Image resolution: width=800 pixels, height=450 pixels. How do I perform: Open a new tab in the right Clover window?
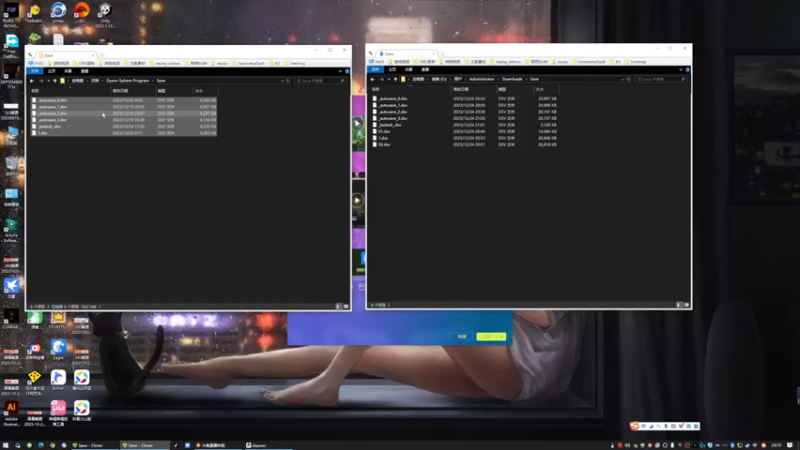point(442,54)
